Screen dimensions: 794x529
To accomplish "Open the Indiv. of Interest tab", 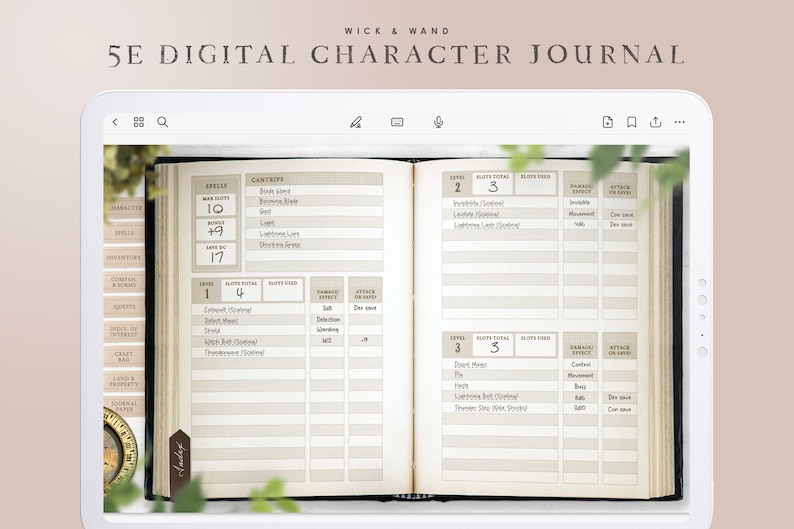I will tap(125, 332).
